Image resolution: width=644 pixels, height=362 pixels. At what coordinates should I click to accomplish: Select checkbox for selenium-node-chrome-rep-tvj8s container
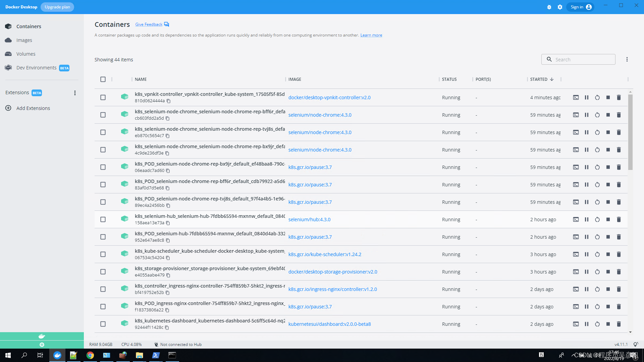(x=103, y=132)
